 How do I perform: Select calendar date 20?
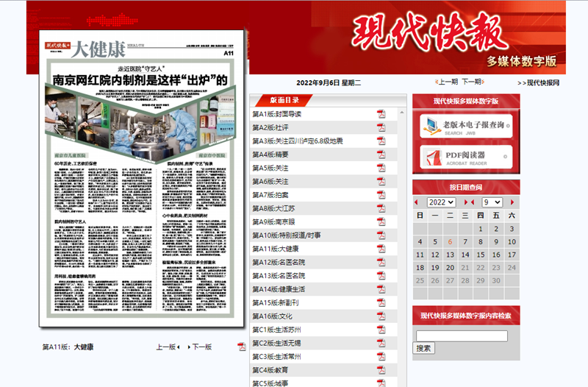click(x=450, y=268)
